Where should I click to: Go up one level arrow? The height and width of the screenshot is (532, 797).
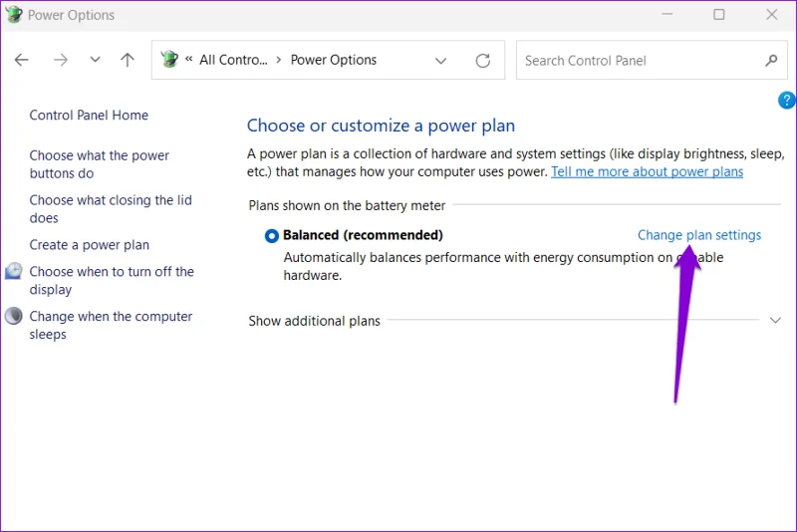[128, 60]
